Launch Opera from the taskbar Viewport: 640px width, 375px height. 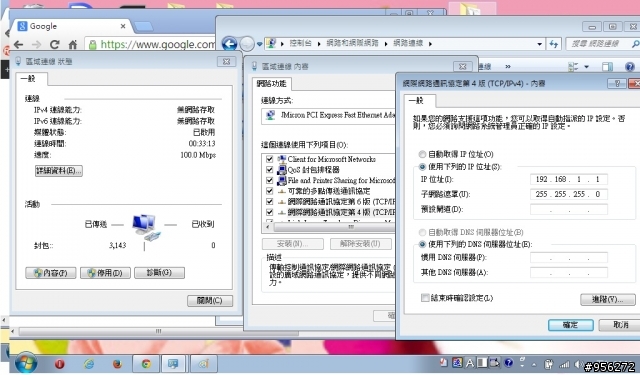coord(60,363)
